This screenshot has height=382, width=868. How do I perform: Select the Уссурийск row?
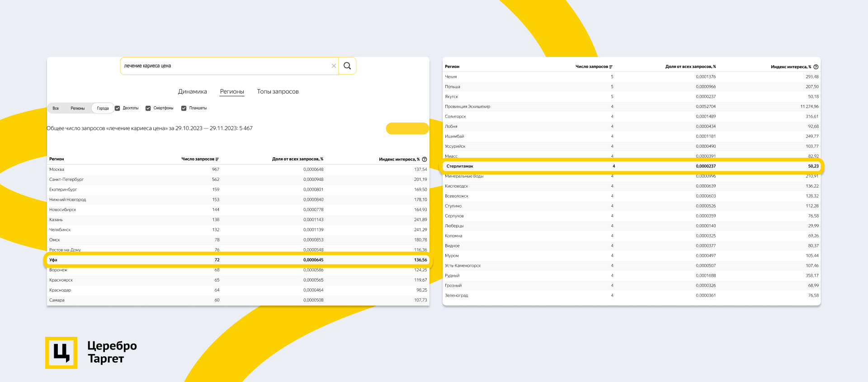(x=632, y=146)
